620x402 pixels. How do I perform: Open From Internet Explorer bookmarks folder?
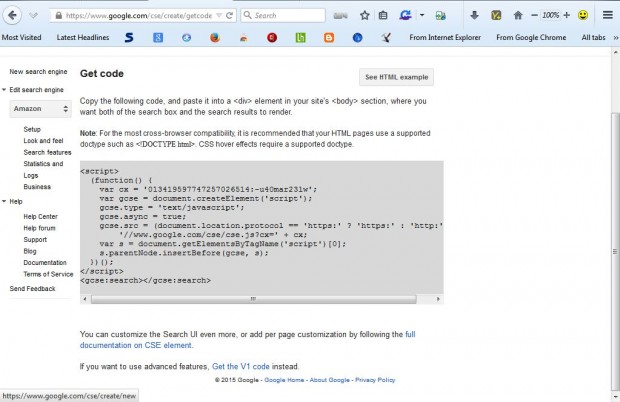[445, 38]
